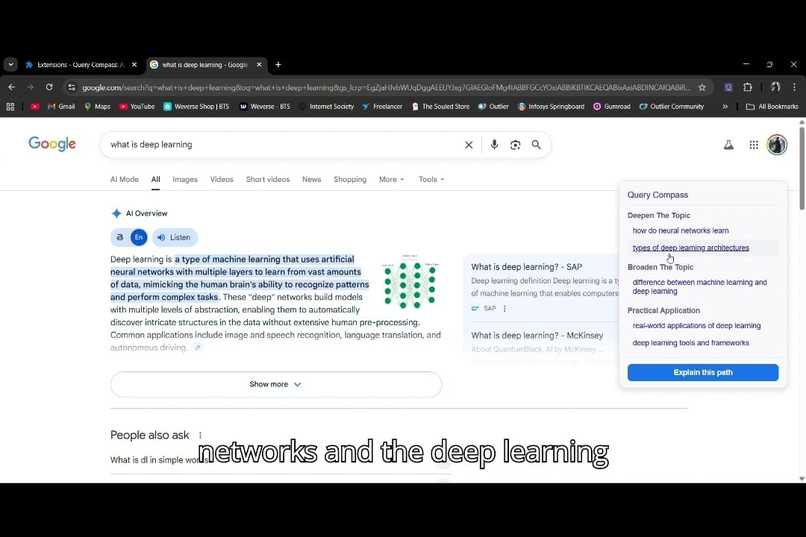Click 'types of deep learning architectures' suggestion
Image resolution: width=806 pixels, height=537 pixels.
coord(691,248)
